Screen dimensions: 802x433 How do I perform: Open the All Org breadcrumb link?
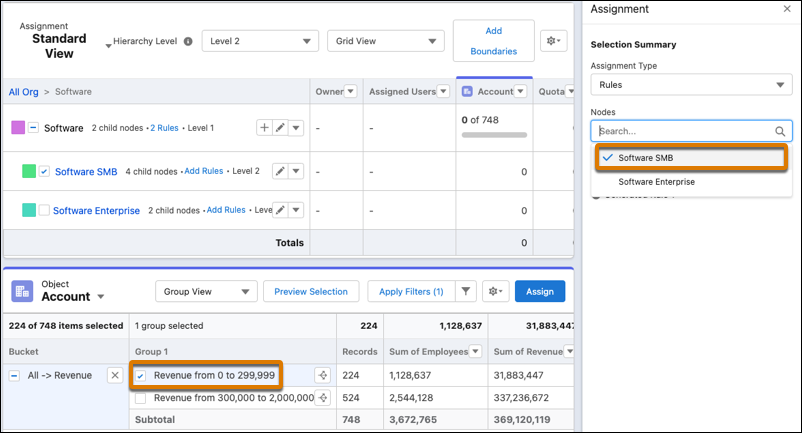(x=24, y=92)
